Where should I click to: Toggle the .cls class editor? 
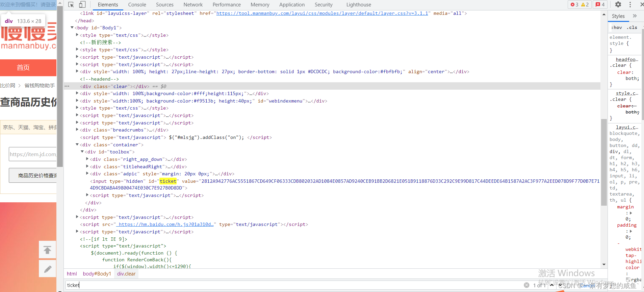pos(632,27)
